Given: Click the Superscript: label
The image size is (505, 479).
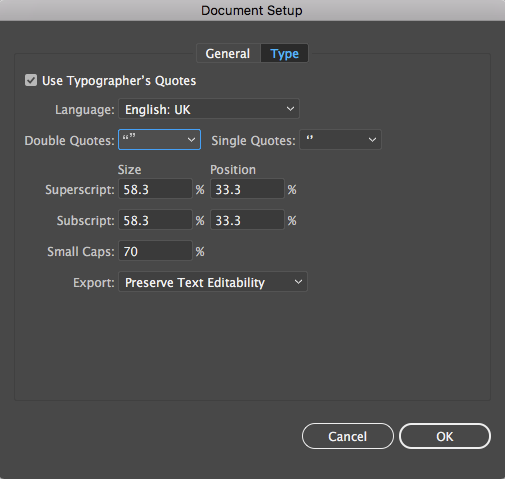Looking at the screenshot, I should click(x=80, y=190).
